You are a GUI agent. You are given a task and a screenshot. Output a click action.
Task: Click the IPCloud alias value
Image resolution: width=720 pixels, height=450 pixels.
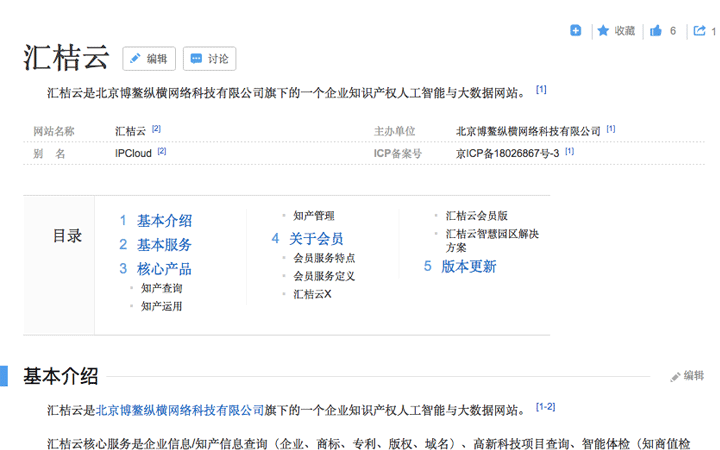(133, 153)
